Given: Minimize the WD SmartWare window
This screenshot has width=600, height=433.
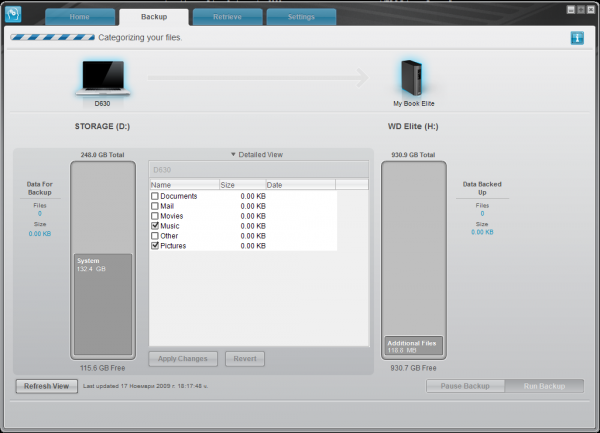Looking at the screenshot, I should [571, 10].
